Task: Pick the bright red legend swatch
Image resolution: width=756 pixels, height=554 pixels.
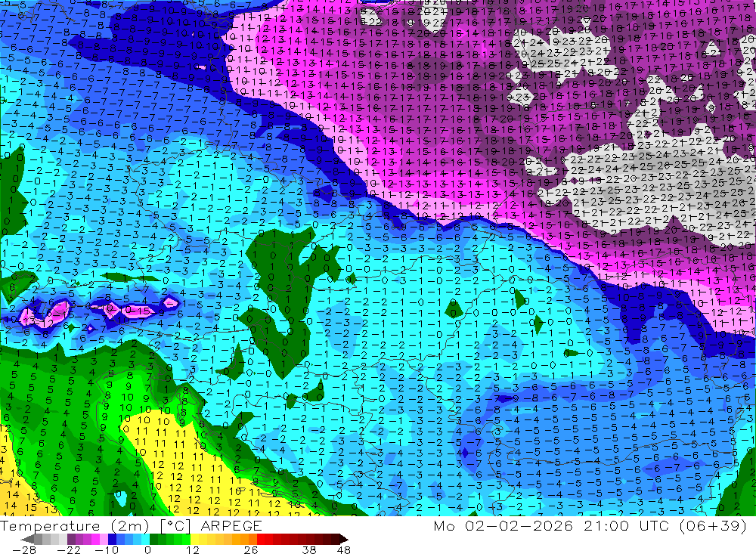Action: pos(261,539)
